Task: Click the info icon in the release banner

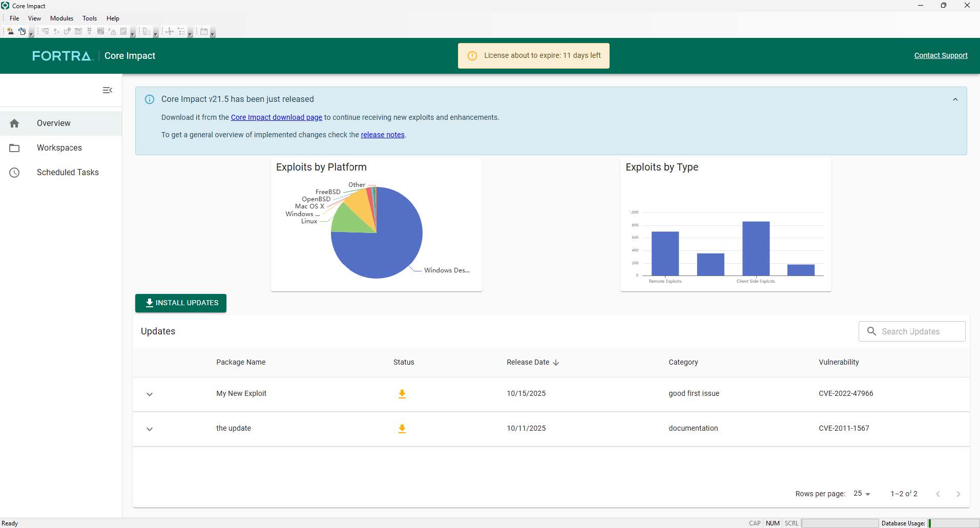Action: (150, 99)
